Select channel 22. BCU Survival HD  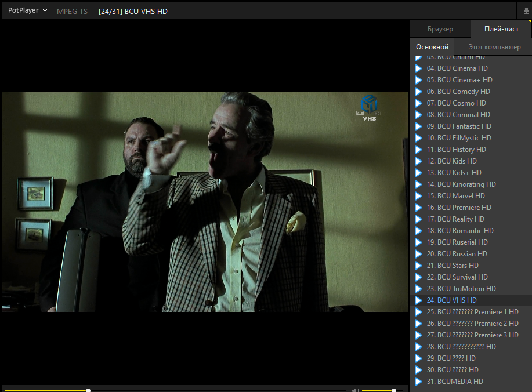tap(471, 277)
